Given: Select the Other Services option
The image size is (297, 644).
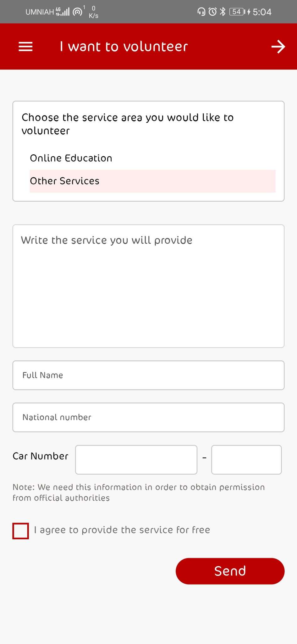Looking at the screenshot, I should [64, 181].
